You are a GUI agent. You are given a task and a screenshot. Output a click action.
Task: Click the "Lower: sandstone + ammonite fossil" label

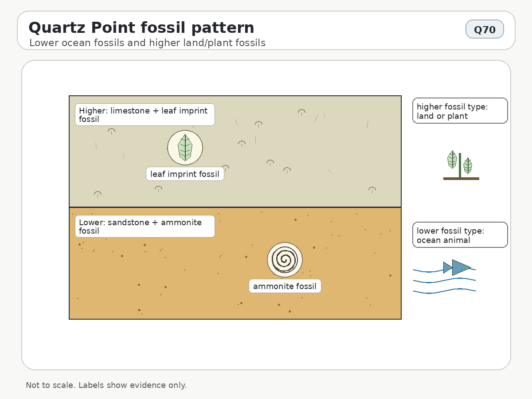click(x=145, y=227)
